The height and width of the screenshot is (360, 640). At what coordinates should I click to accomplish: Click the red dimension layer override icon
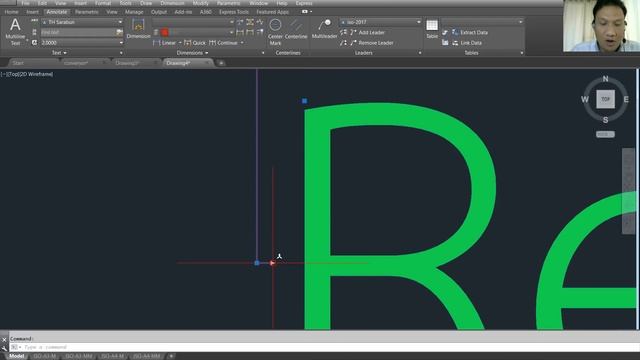(x=164, y=32)
